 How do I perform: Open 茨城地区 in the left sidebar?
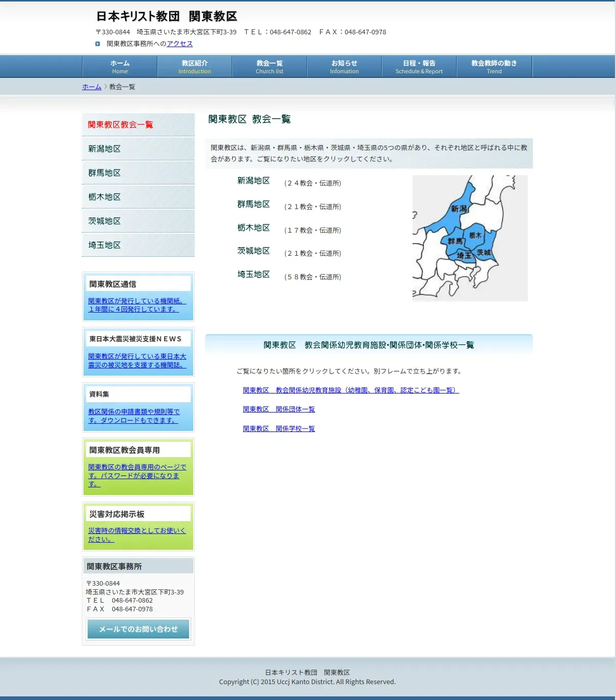click(138, 221)
